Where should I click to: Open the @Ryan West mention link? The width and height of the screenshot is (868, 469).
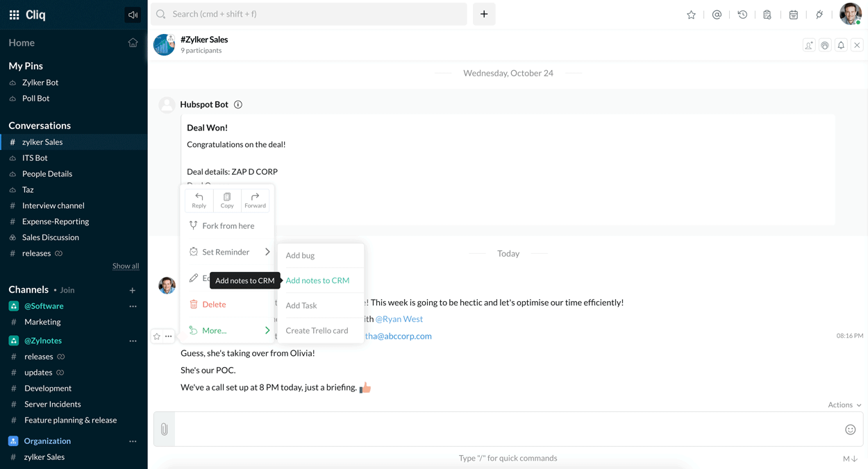pos(399,319)
